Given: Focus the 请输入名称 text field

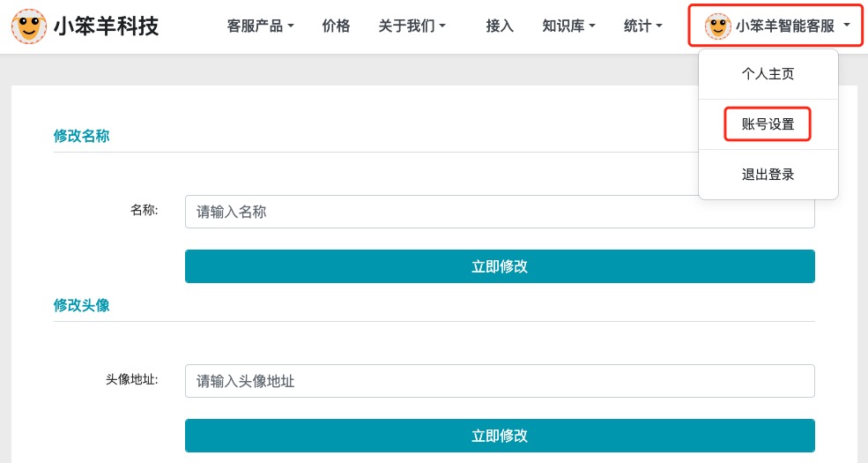Looking at the screenshot, I should (500, 212).
